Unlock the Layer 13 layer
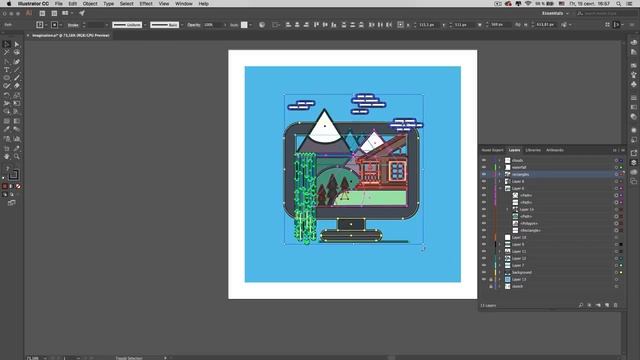This screenshot has width=640, height=360. point(491,279)
